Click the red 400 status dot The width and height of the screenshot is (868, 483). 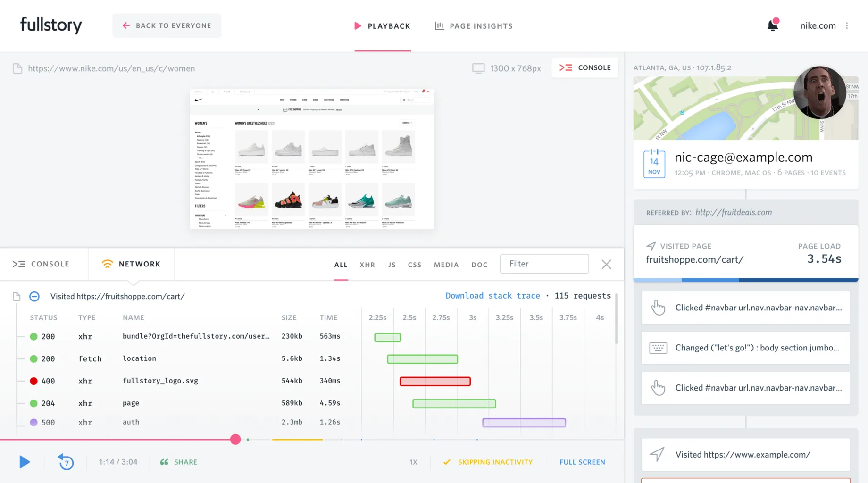33,381
